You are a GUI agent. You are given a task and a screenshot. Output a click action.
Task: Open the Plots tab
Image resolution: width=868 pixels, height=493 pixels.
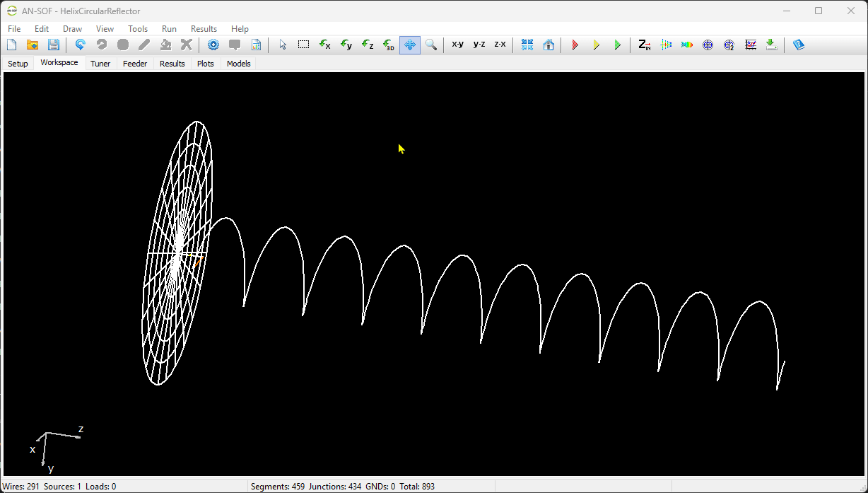(x=205, y=64)
